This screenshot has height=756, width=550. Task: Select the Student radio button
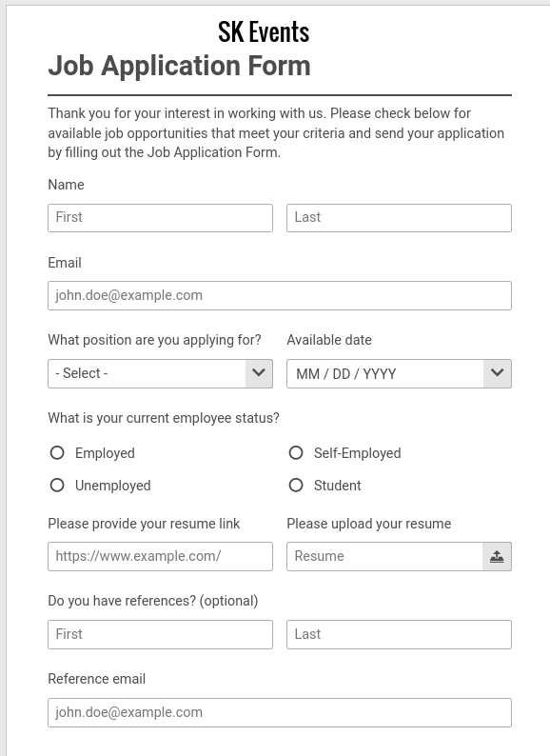pyautogui.click(x=296, y=485)
